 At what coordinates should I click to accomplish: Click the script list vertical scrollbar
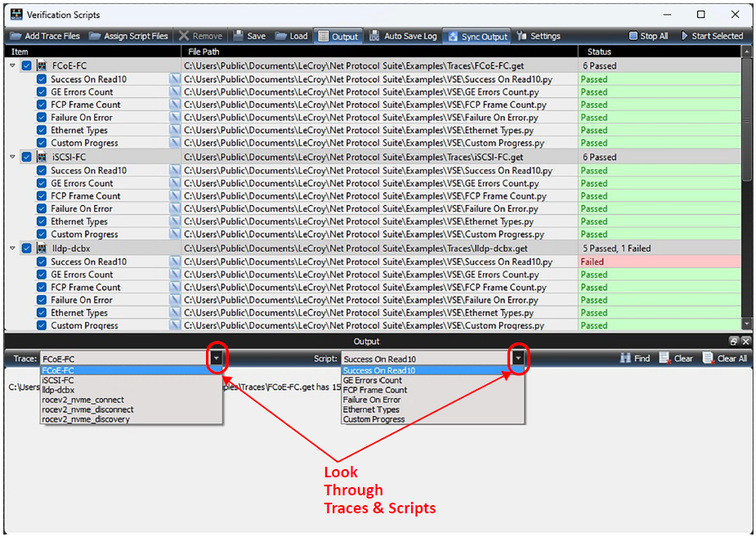click(x=747, y=187)
